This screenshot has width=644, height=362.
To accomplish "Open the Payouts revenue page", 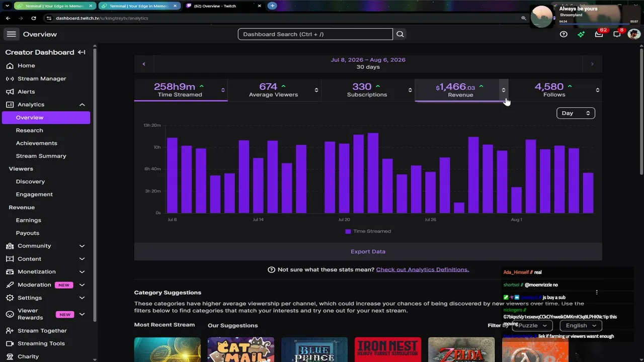I will [x=27, y=233].
